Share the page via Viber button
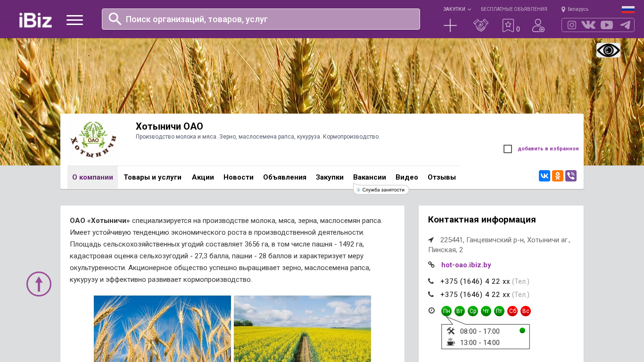The height and width of the screenshot is (362, 644). 571,176
